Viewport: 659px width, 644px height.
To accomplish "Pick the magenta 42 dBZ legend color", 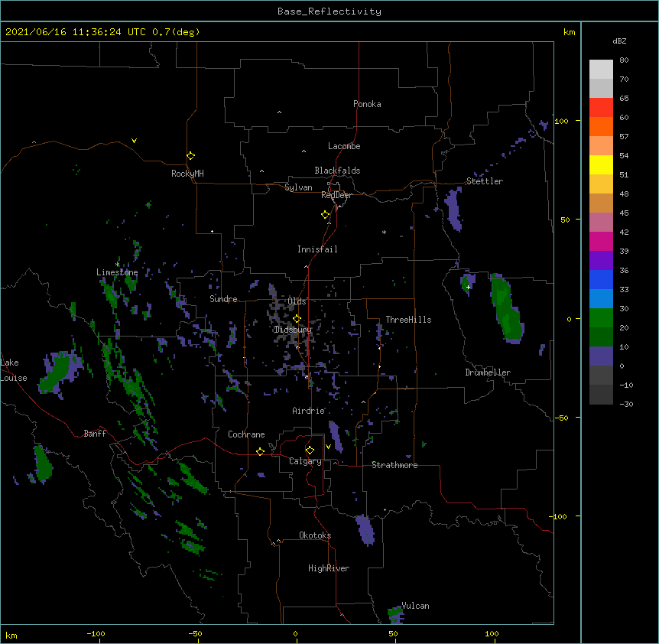I will (x=601, y=241).
